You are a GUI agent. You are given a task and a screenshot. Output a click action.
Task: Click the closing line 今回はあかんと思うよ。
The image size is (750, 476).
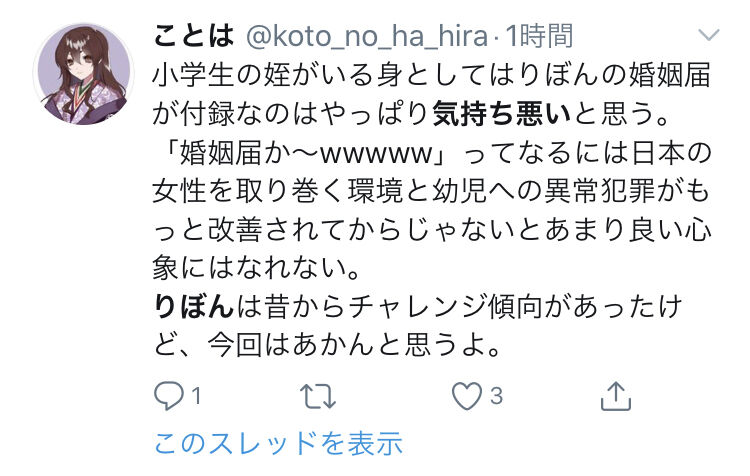tap(355, 344)
